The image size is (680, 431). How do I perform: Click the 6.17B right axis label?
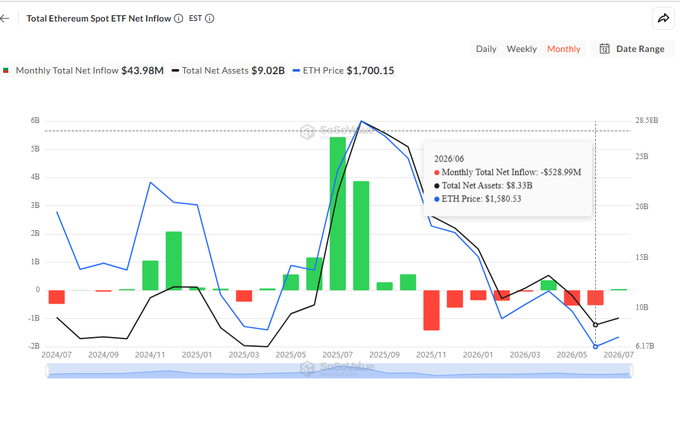645,346
